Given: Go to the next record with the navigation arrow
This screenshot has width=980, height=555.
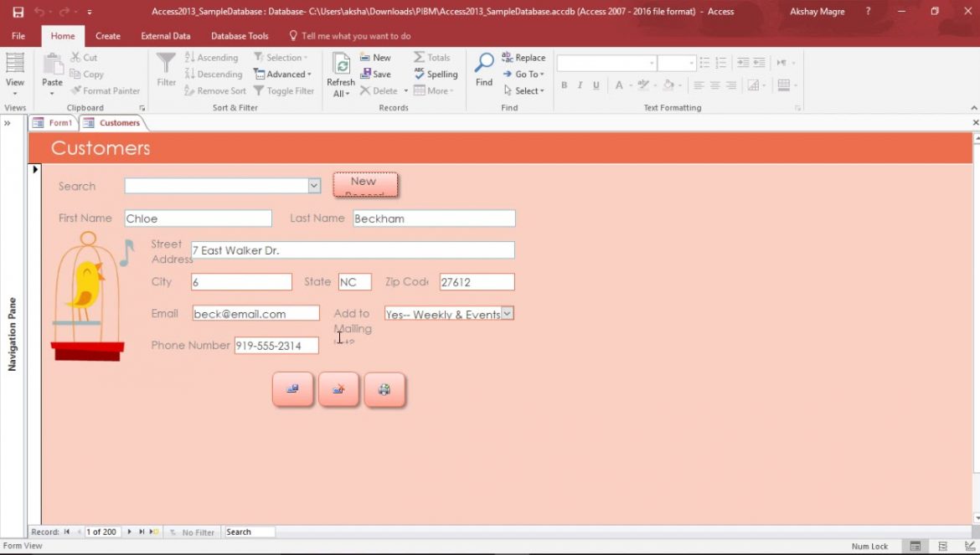Looking at the screenshot, I should pos(130,532).
